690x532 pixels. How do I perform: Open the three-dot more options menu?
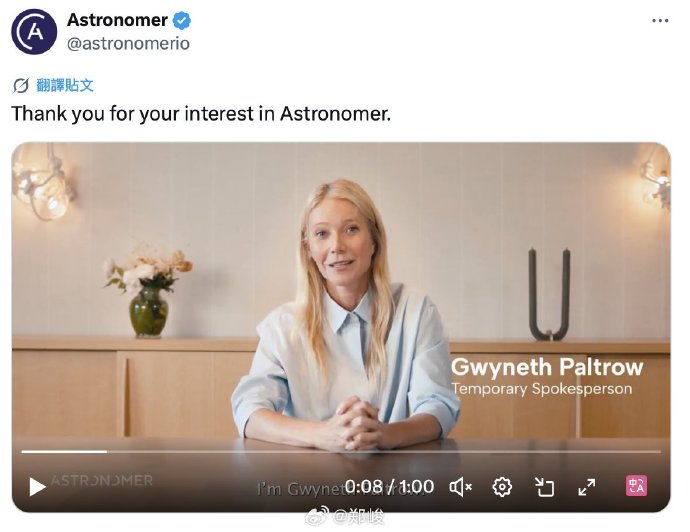(x=660, y=21)
